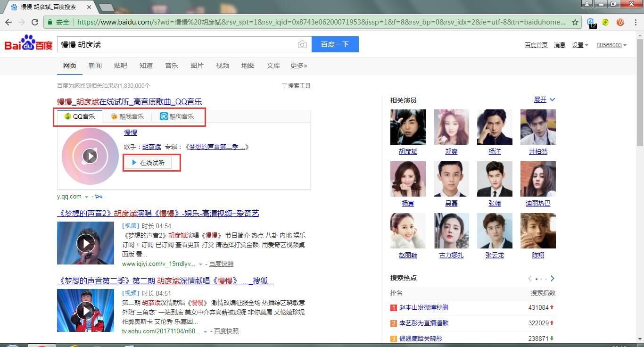This screenshot has height=347, width=644.
Task: Click the camera icon inside the search box
Action: click(x=302, y=44)
